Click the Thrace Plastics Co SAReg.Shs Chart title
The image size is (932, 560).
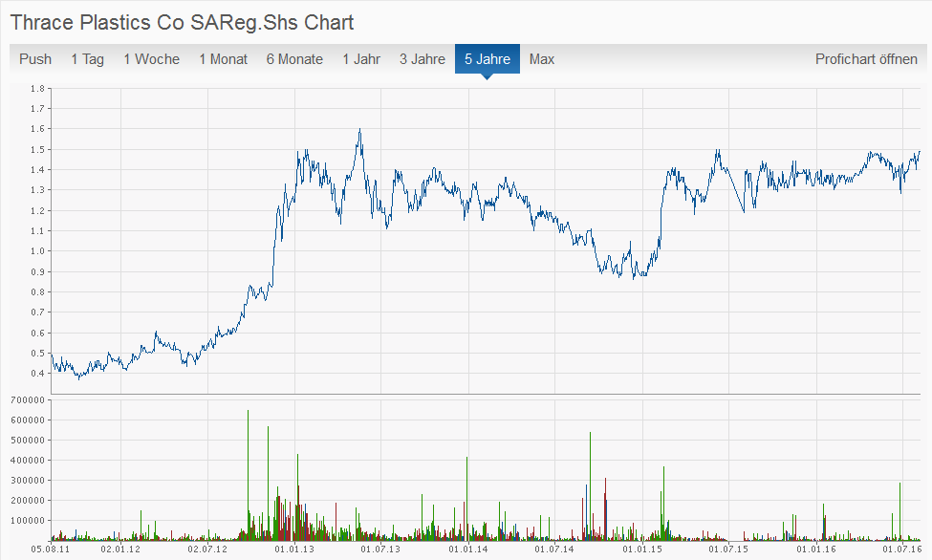(x=182, y=23)
